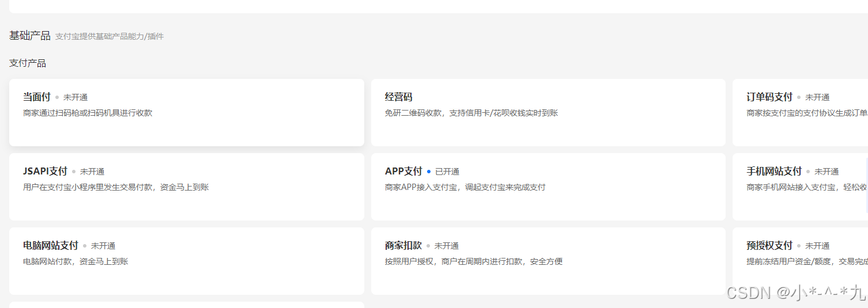
Task: Click description 商家通过扫码枪或扫码机具进行收款
Action: pyautogui.click(x=88, y=113)
